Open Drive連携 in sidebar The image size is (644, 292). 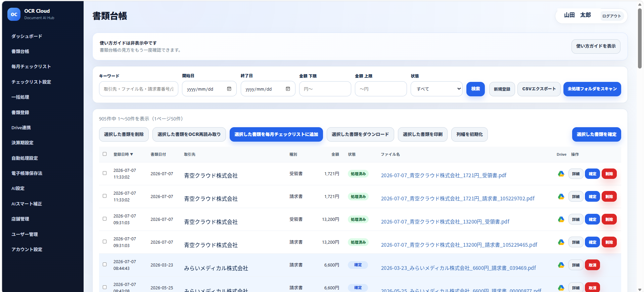pos(21,128)
